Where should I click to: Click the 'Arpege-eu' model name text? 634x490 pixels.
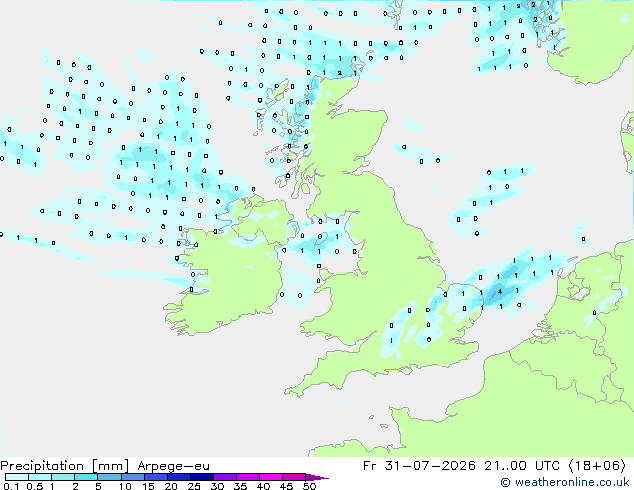tap(173, 466)
